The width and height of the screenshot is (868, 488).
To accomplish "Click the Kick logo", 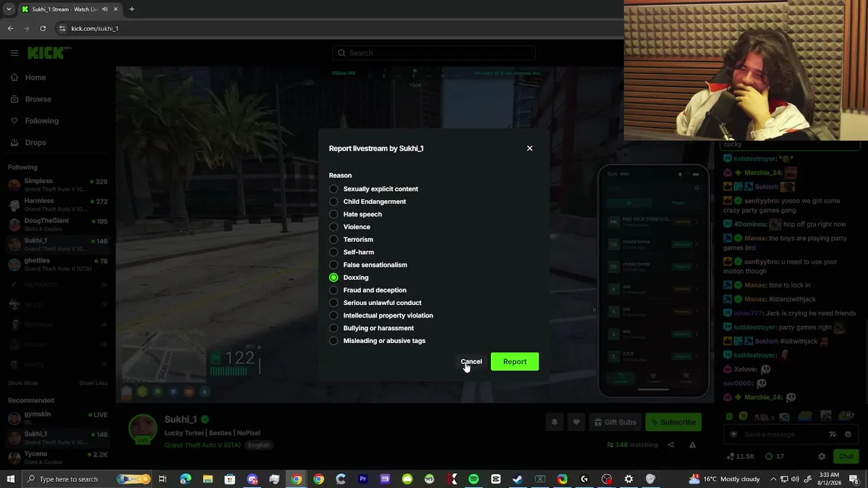I will coord(47,53).
